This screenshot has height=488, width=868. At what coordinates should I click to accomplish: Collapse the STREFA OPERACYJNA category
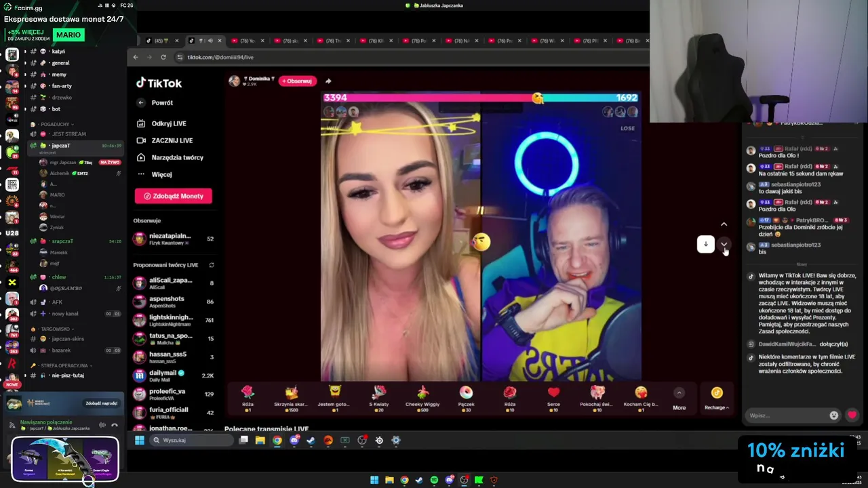[62, 365]
